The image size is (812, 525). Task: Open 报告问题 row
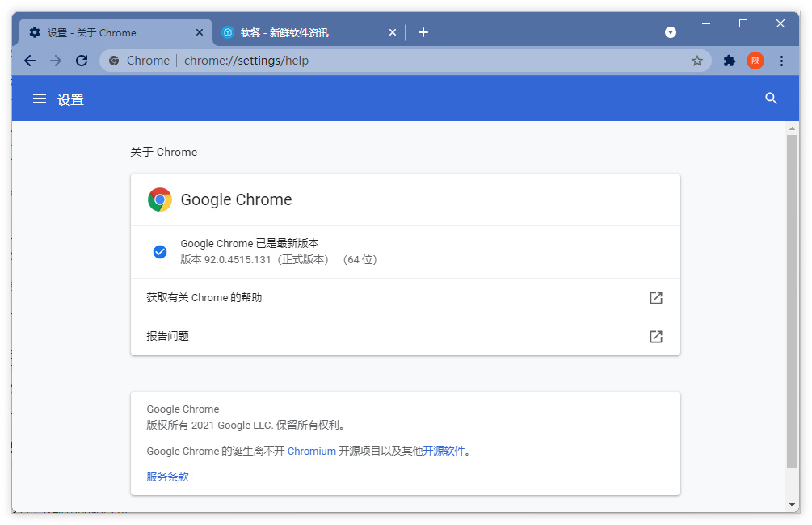click(405, 337)
